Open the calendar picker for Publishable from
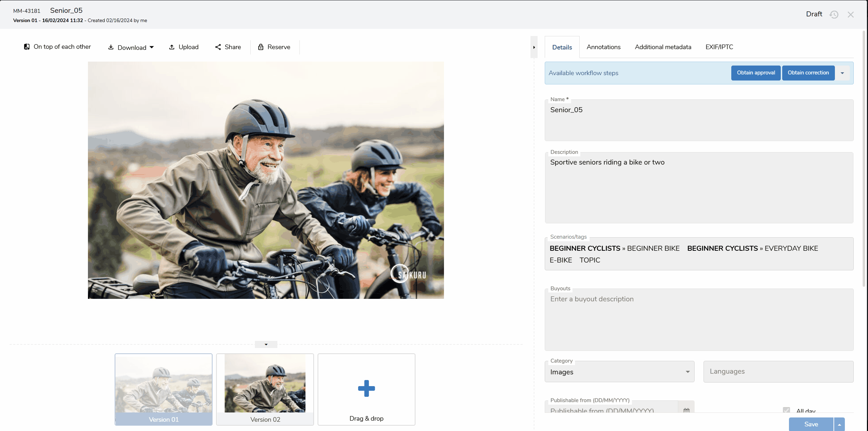The width and height of the screenshot is (868, 431). tap(686, 410)
